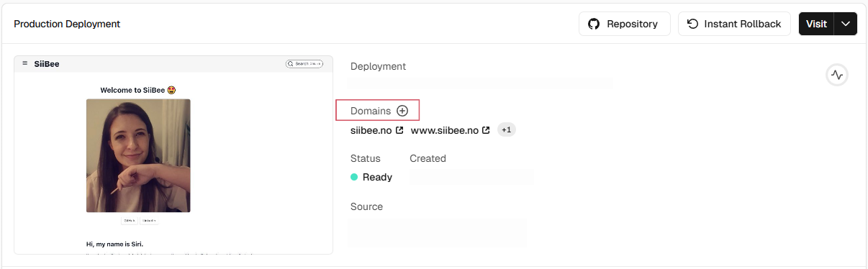Click the Ready status text
The width and height of the screenshot is (868, 269).
[x=377, y=177]
